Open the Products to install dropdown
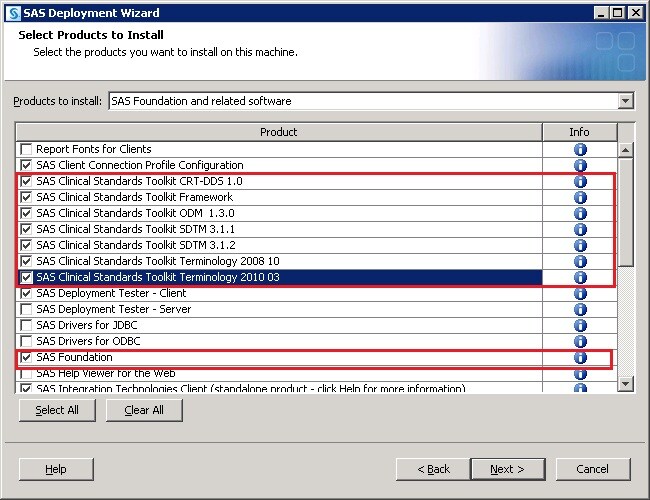This screenshot has height=500, width=650. (625, 101)
